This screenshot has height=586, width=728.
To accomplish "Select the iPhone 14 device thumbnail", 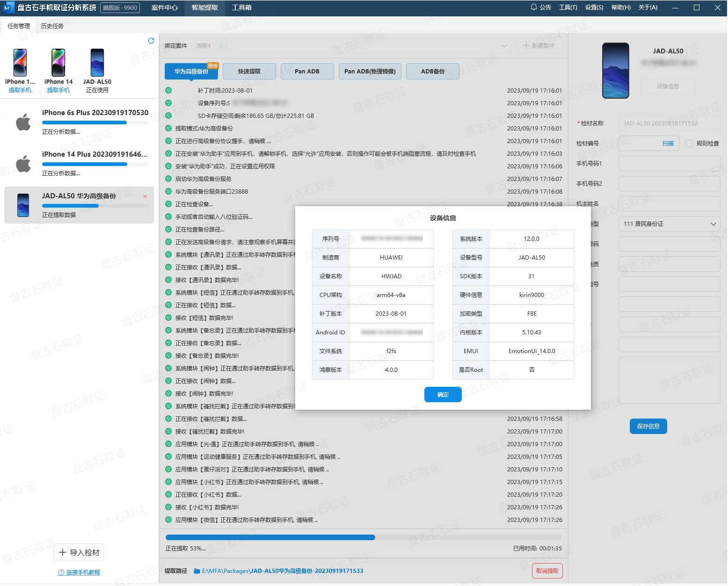I will tap(58, 62).
